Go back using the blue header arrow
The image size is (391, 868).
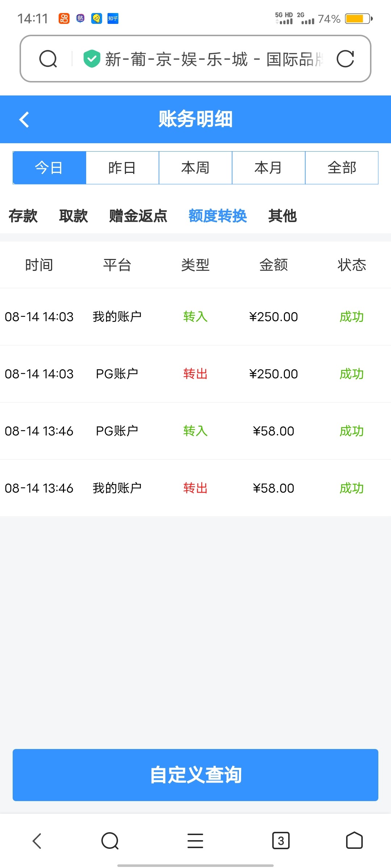coord(24,120)
